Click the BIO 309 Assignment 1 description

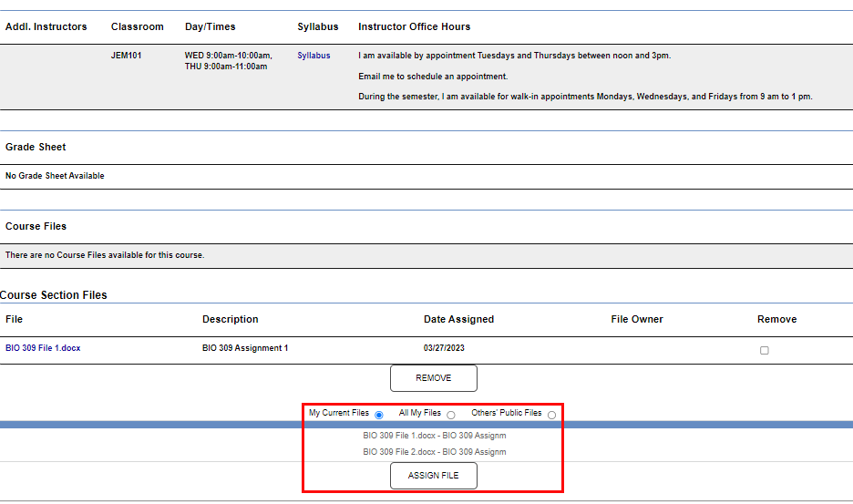point(245,348)
